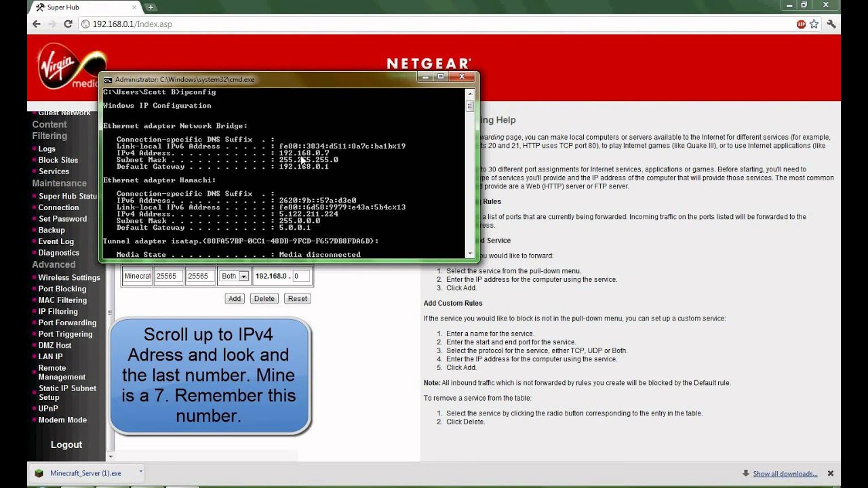Click the Content Filtering heading
This screenshot has width=868, height=488.
point(50,130)
